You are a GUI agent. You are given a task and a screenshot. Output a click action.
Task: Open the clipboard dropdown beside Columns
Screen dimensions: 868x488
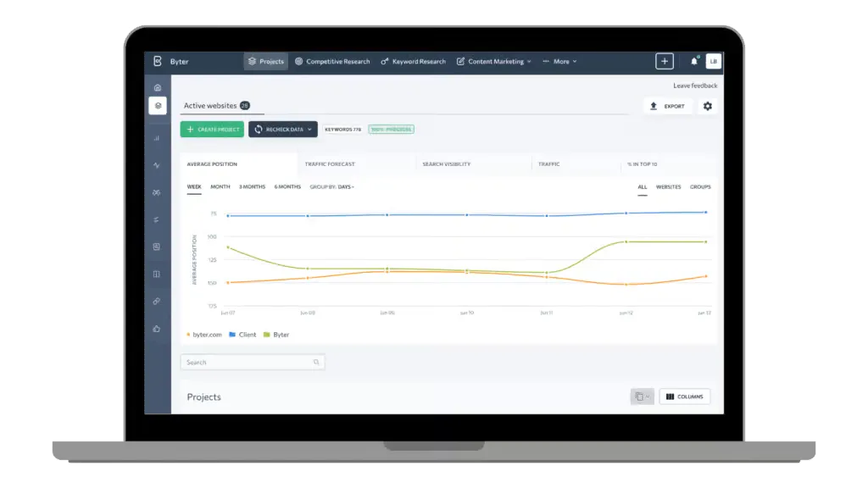tap(643, 396)
